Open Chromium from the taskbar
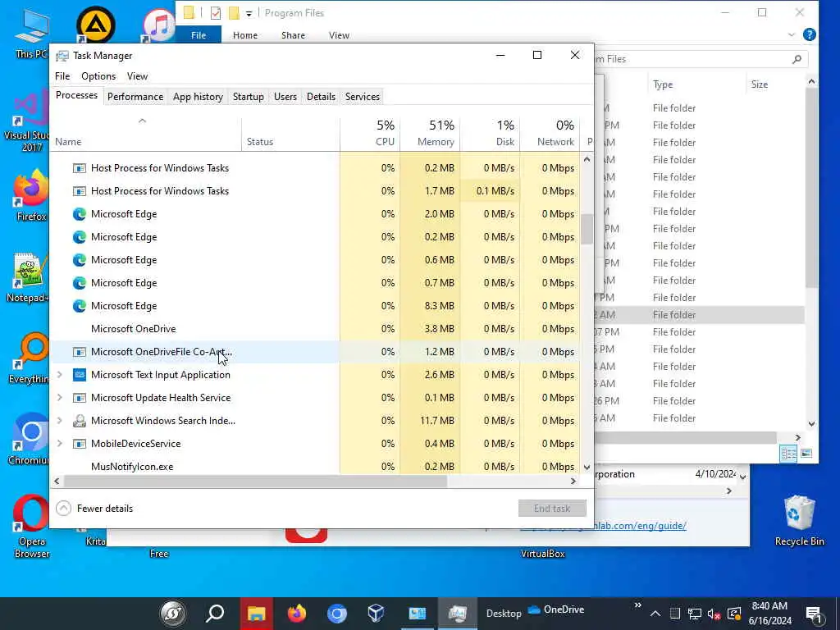The height and width of the screenshot is (630, 840). tap(337, 613)
